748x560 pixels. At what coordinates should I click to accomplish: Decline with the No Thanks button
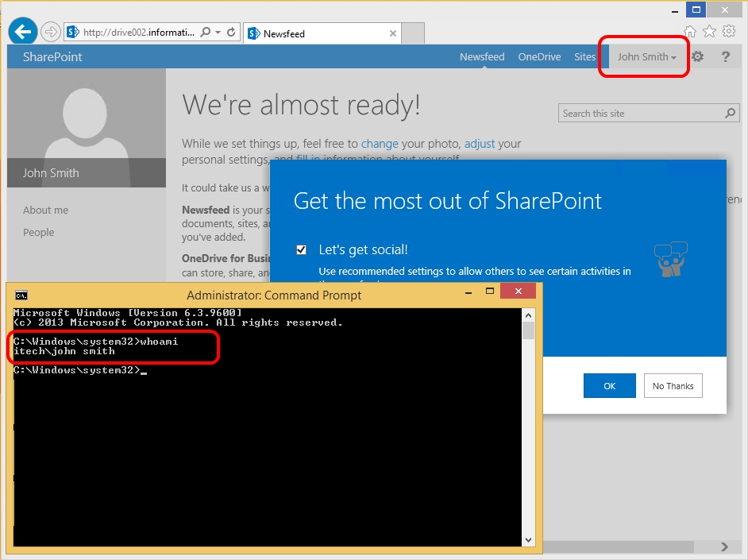coord(673,385)
